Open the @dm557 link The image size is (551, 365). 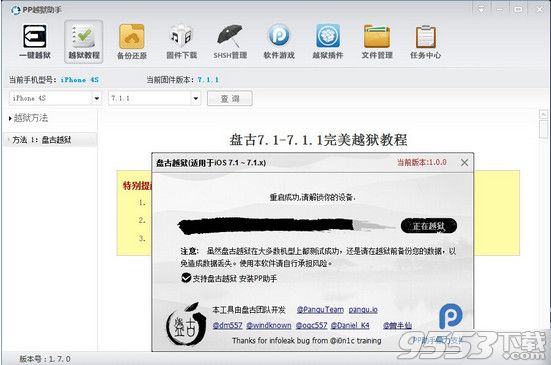[x=227, y=325]
